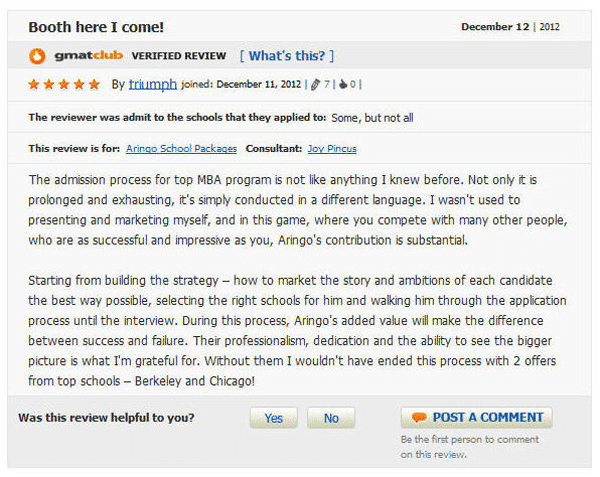The width and height of the screenshot is (600, 477).
Task: Open the What's this? link
Action: [x=287, y=56]
